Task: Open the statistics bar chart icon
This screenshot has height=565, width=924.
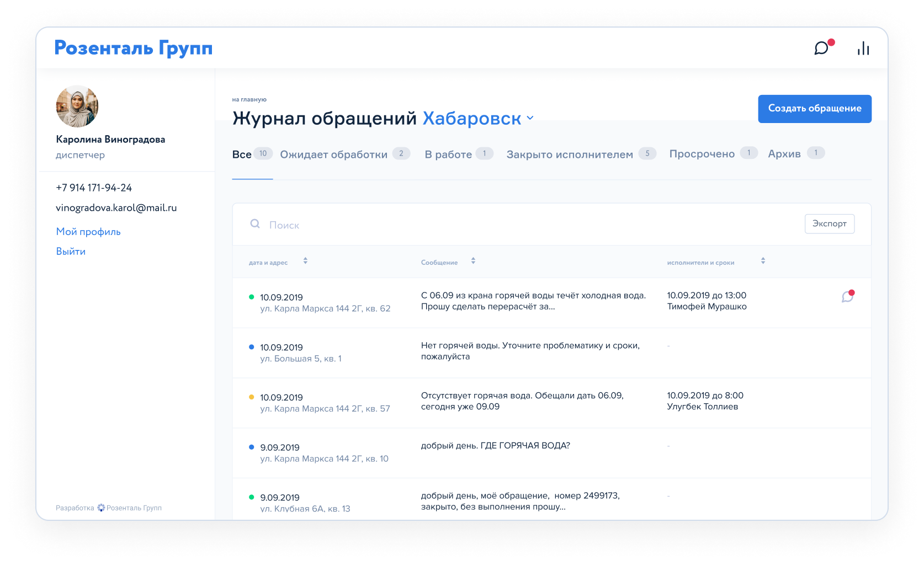Action: point(863,49)
